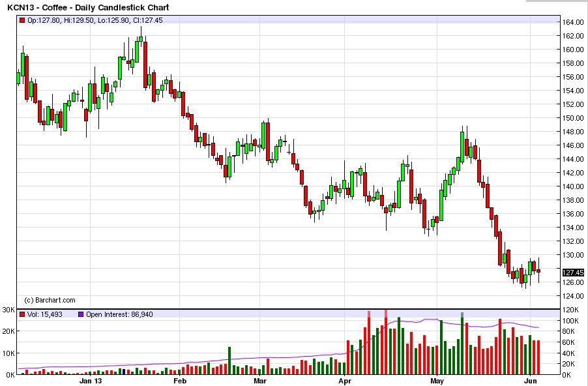The image size is (588, 386).
Task: Click the 10K volume axis label
Action: click(8, 353)
